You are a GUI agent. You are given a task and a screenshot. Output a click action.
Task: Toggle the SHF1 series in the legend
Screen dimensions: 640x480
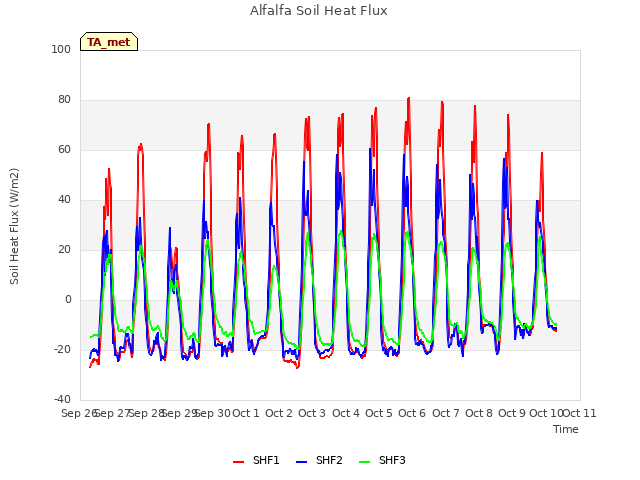pyautogui.click(x=256, y=460)
